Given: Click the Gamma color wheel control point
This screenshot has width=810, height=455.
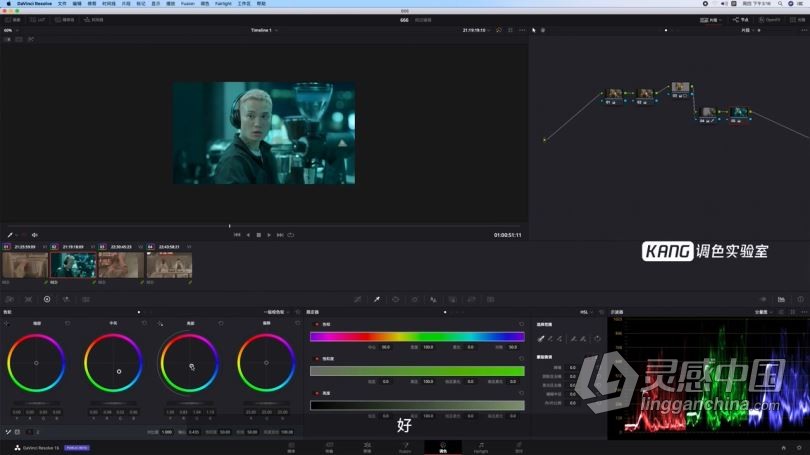Looking at the screenshot, I should point(119,371).
